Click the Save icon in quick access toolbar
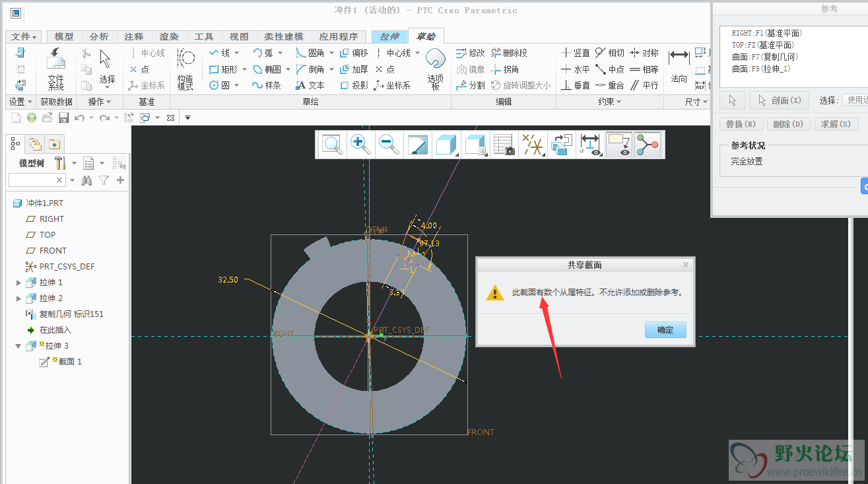The height and width of the screenshot is (484, 868). pos(63,118)
